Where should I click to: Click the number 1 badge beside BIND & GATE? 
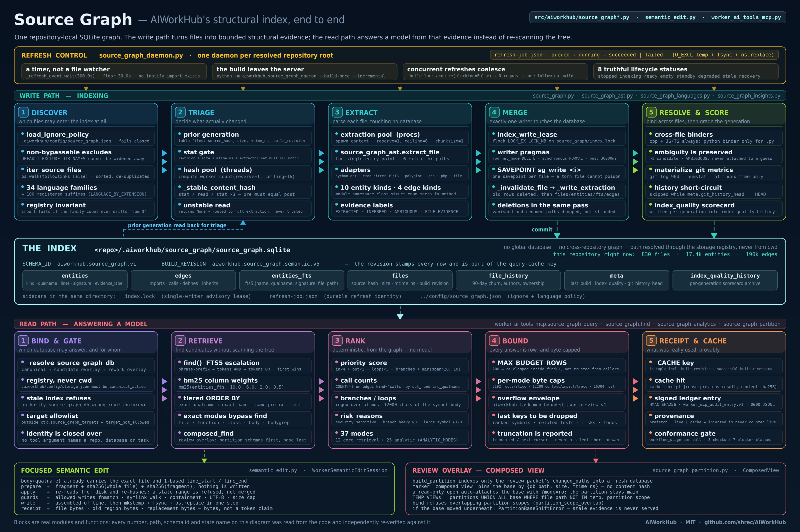tap(23, 341)
